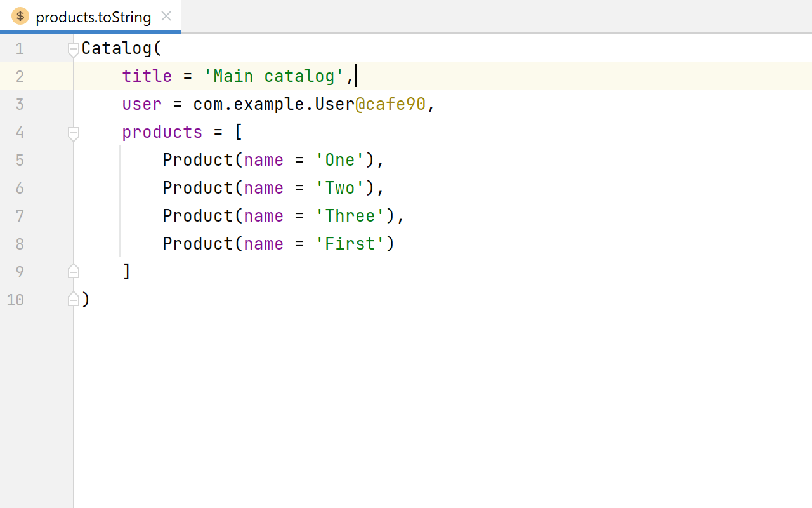The width and height of the screenshot is (812, 508).
Task: Click the fold end marker on line 10
Action: coord(74,300)
